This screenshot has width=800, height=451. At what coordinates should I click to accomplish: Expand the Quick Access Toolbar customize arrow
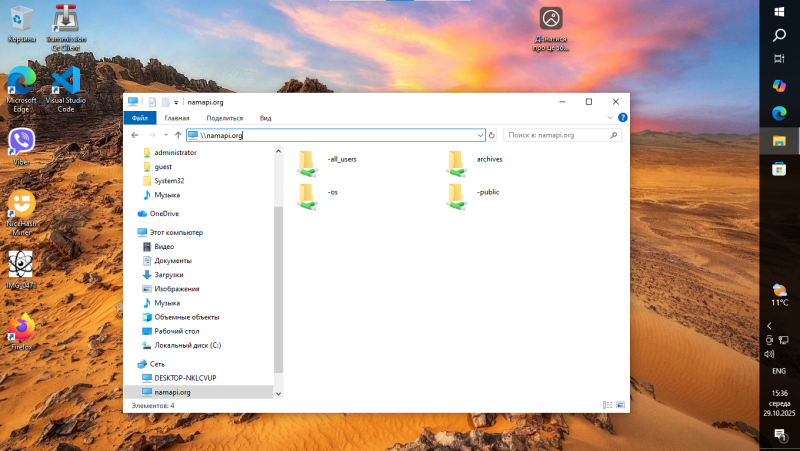point(176,102)
